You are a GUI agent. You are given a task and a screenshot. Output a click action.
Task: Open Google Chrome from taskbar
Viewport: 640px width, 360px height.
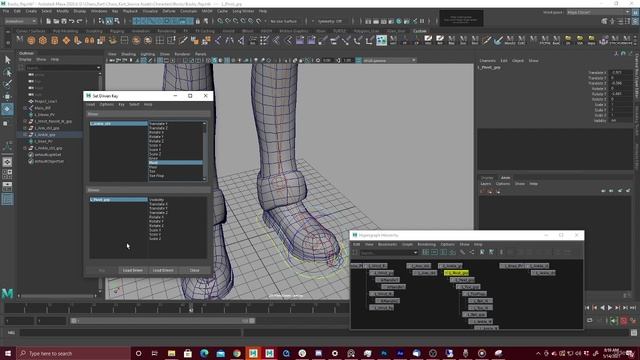point(237,353)
